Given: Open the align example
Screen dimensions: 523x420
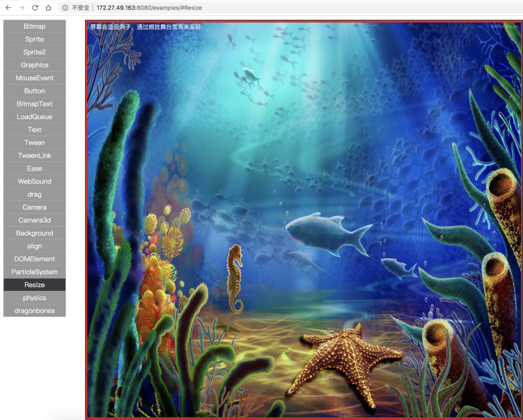Looking at the screenshot, I should click(34, 246).
